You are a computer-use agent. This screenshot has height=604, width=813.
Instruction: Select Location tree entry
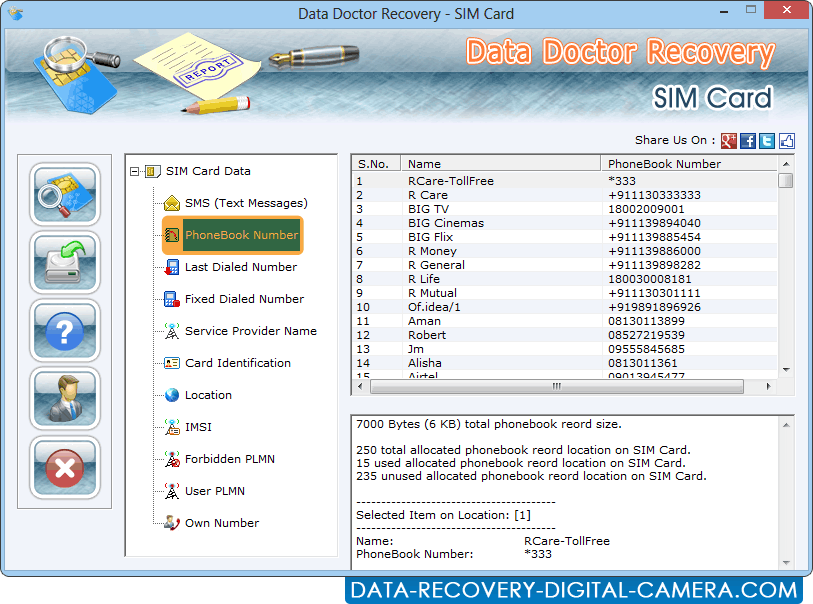pos(208,395)
